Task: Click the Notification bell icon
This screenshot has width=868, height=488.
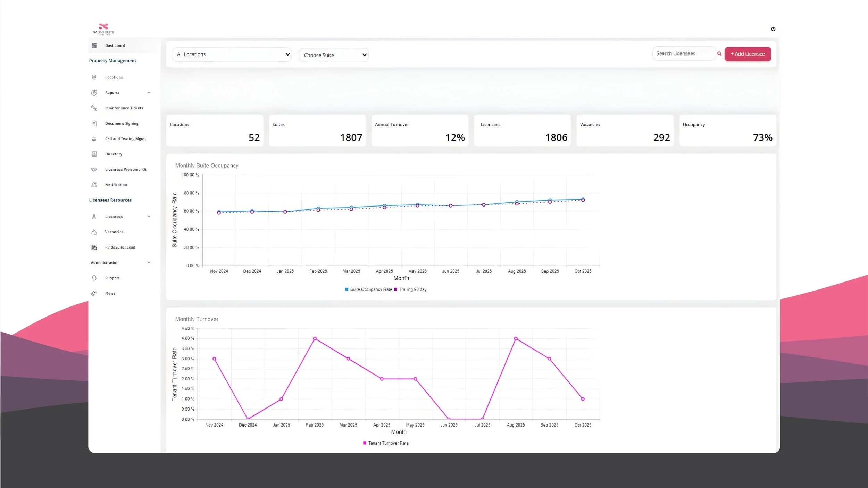Action: coord(94,185)
